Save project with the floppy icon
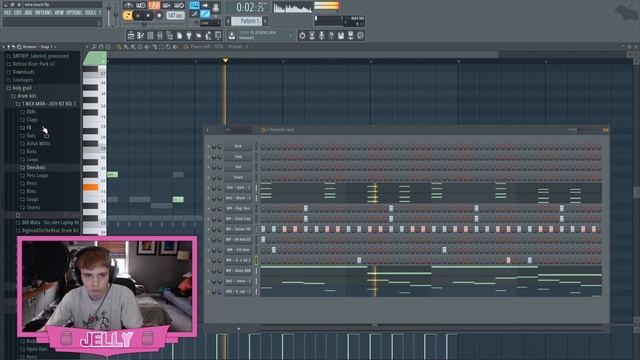This screenshot has width=640, height=360. coord(341,36)
